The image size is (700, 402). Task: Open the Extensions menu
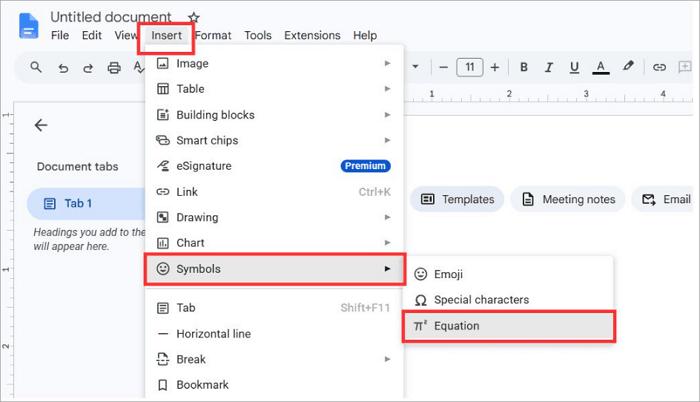tap(312, 35)
